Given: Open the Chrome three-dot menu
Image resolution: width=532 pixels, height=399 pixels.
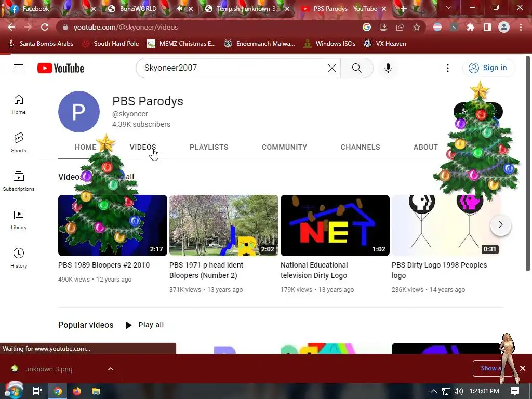Looking at the screenshot, I should coord(521,27).
